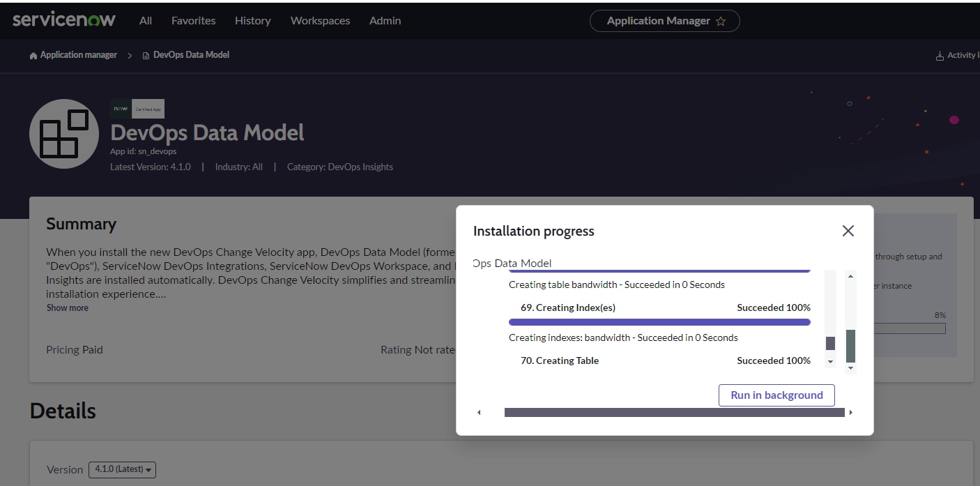
Task: Click the down arrow of the inner step-list scrollbar
Action: pyautogui.click(x=830, y=362)
